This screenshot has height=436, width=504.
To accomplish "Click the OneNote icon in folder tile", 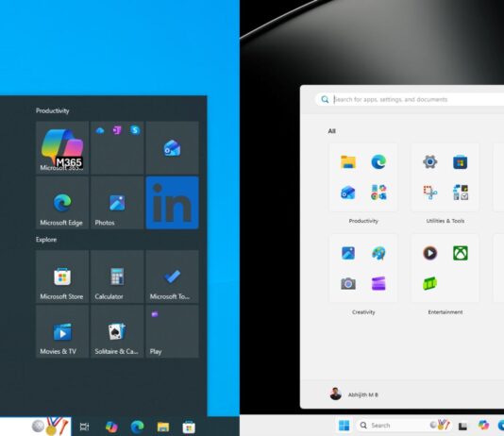I will click(117, 130).
